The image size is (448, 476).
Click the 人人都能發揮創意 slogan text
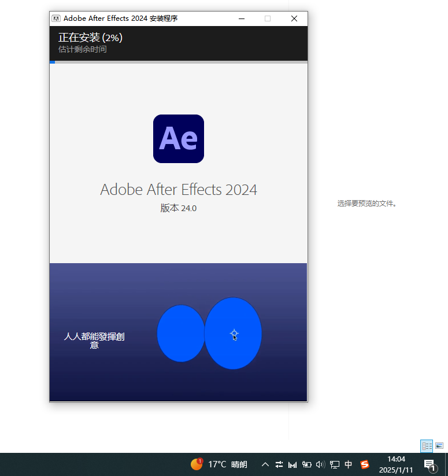pos(94,341)
